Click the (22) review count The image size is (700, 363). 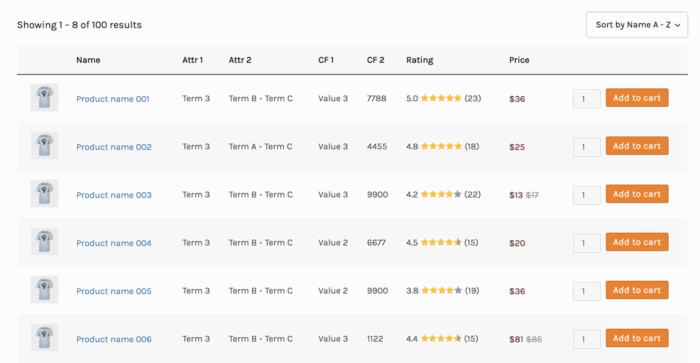[472, 194]
